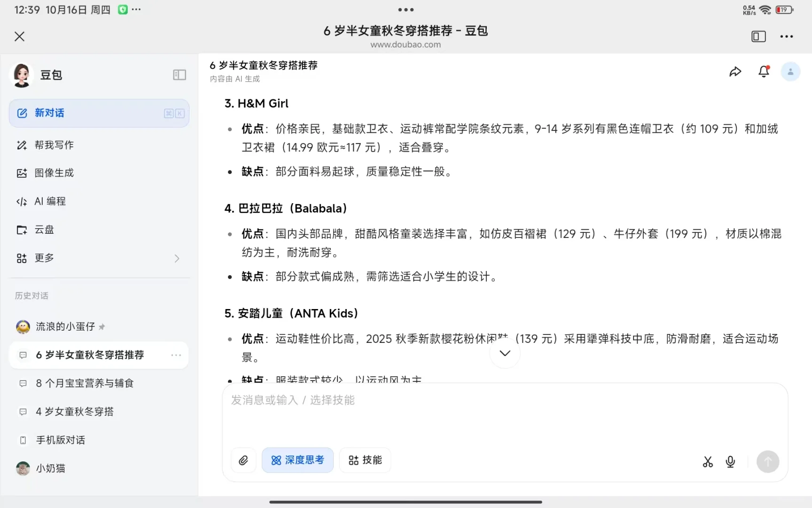Click the scissors screenshot icon
This screenshot has height=508, width=812.
[708, 462]
